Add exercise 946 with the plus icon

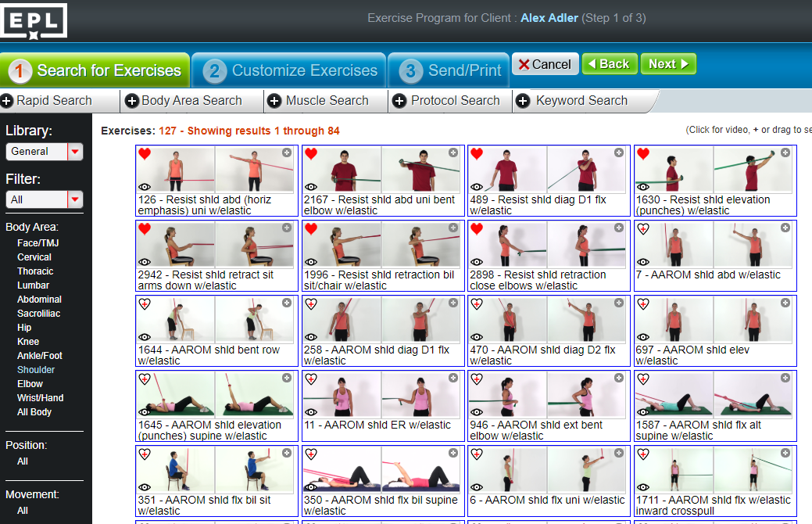619,378
